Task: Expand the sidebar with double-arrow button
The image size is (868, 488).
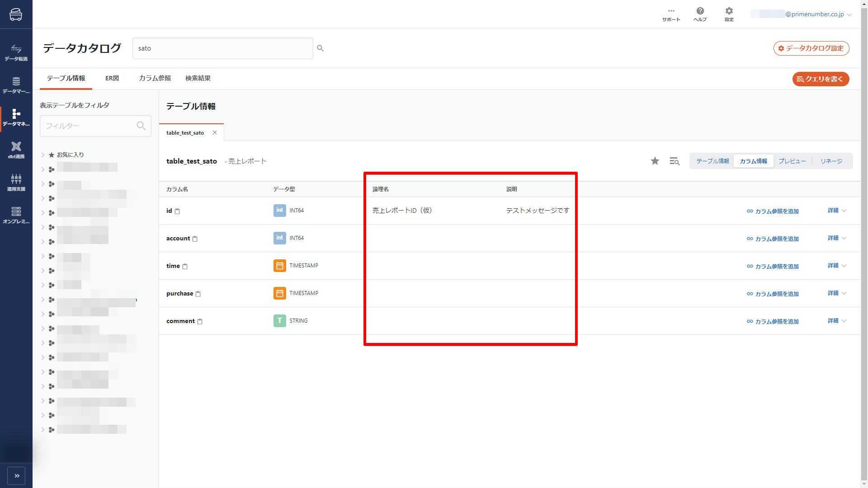Action: coord(16,476)
